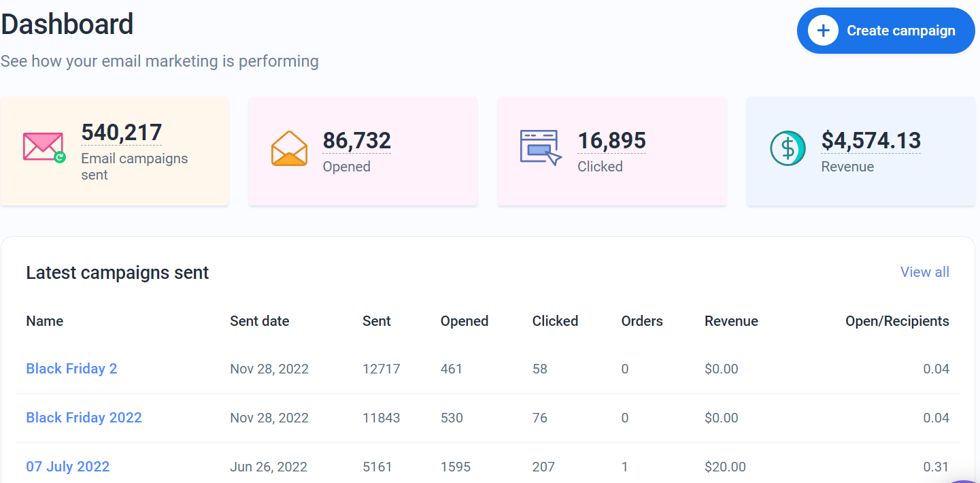Click the Opened card label
980x483 pixels.
click(x=346, y=167)
